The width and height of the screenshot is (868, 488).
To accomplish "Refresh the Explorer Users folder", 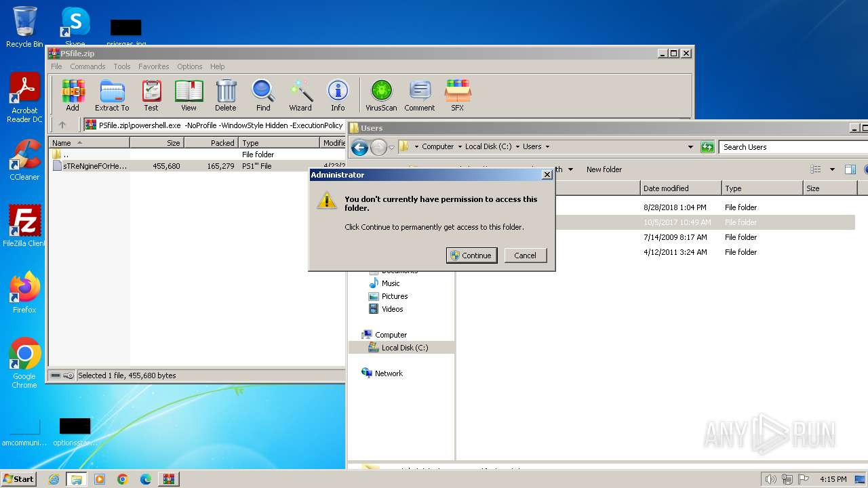I will pyautogui.click(x=707, y=146).
